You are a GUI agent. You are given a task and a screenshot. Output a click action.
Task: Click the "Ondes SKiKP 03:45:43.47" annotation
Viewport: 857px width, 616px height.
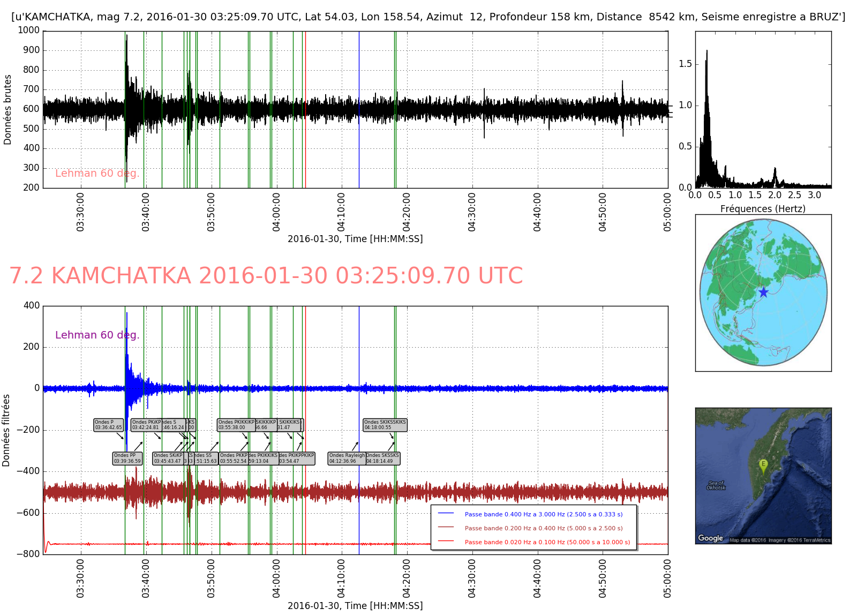click(x=168, y=459)
